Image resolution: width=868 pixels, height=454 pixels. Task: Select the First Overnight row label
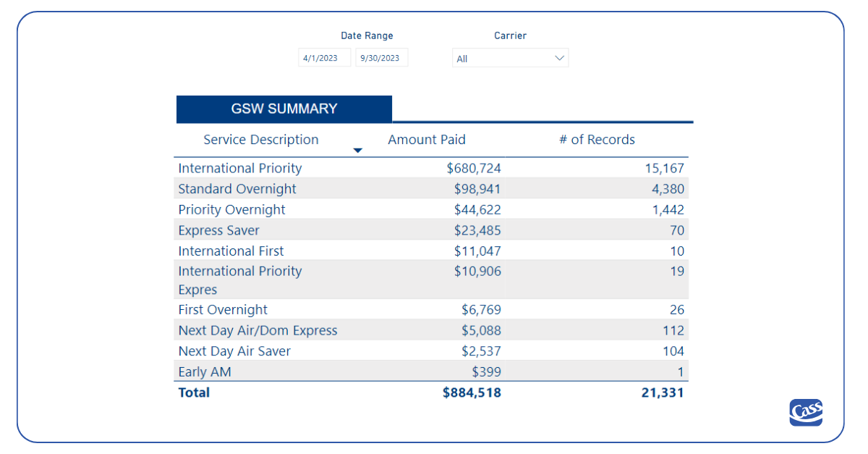point(223,310)
